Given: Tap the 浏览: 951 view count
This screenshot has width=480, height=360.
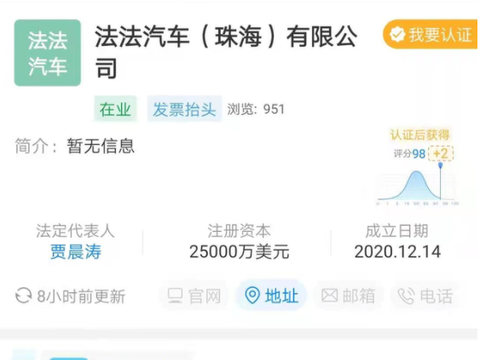Looking at the screenshot, I should pyautogui.click(x=256, y=109).
